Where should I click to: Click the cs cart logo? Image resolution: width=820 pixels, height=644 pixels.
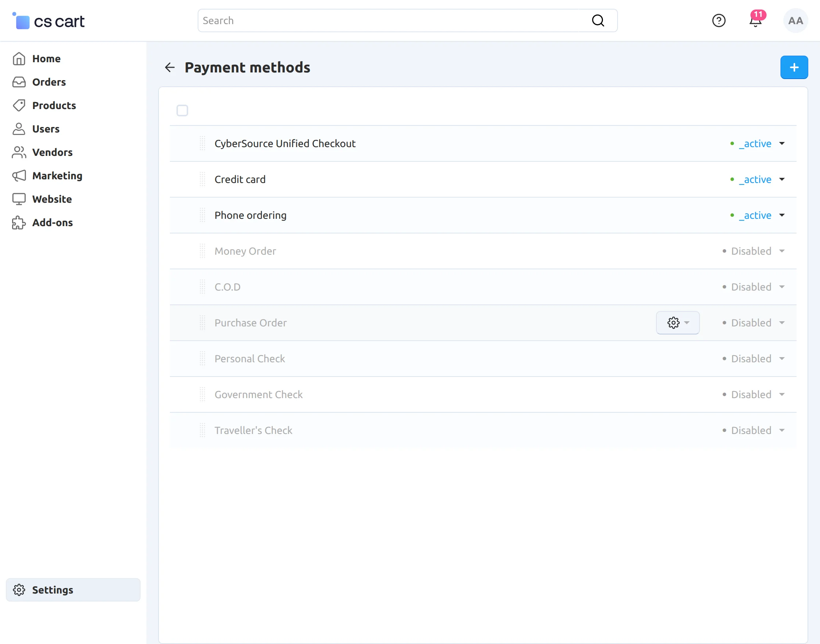pyautogui.click(x=49, y=21)
